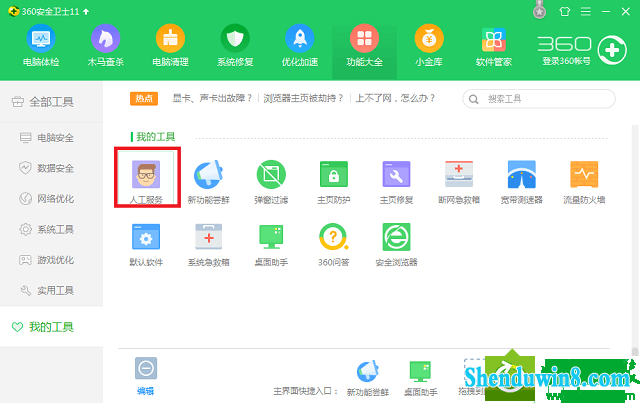
Task: Open 电脑体检 from the top bar
Action: 41,45
